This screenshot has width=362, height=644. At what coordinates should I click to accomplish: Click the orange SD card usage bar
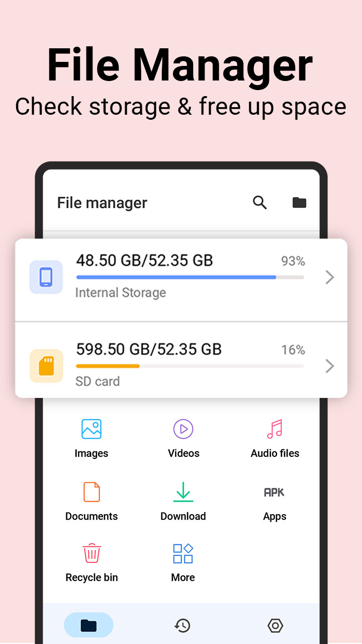pos(190,366)
